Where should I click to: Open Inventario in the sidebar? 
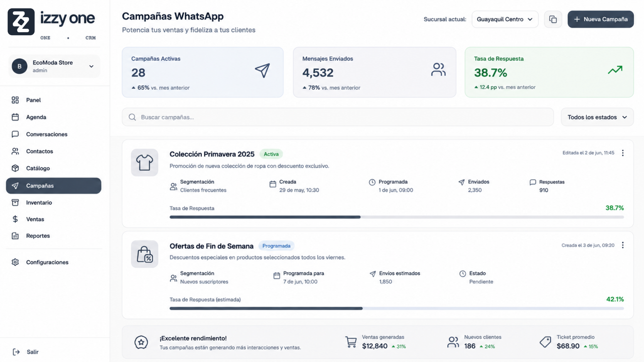point(54,202)
